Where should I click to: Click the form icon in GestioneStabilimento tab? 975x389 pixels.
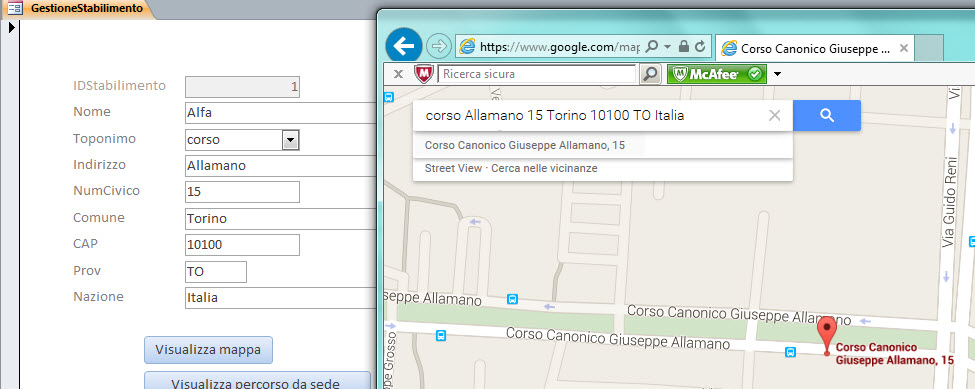[x=15, y=9]
